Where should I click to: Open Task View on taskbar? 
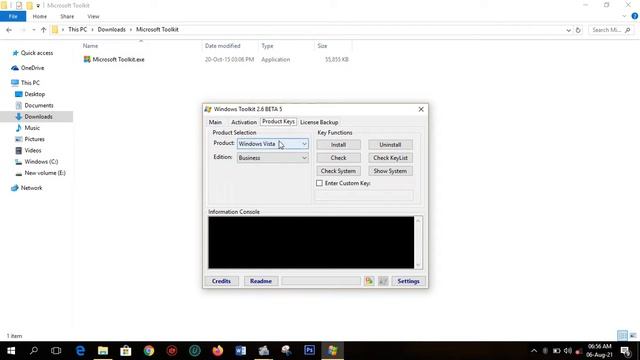tap(56, 351)
